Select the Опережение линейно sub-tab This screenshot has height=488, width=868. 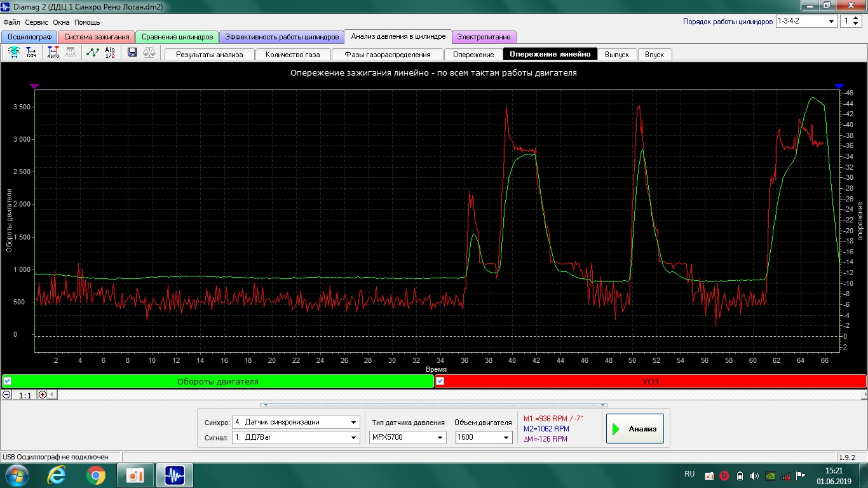tap(550, 53)
